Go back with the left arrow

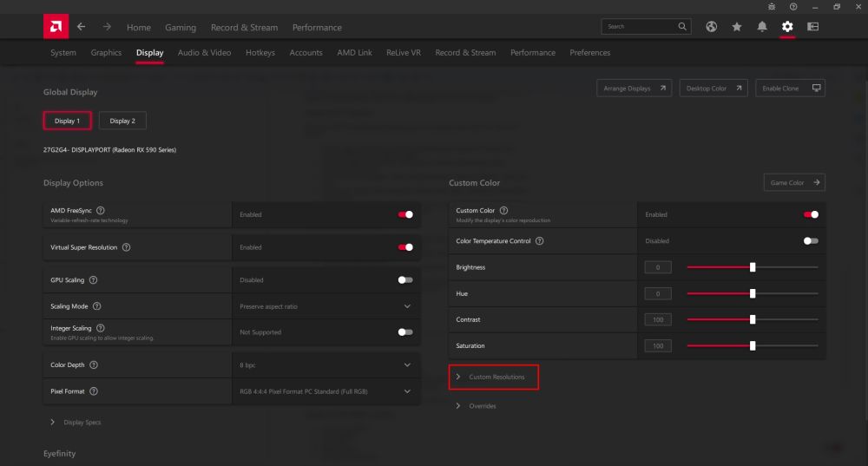click(x=82, y=27)
